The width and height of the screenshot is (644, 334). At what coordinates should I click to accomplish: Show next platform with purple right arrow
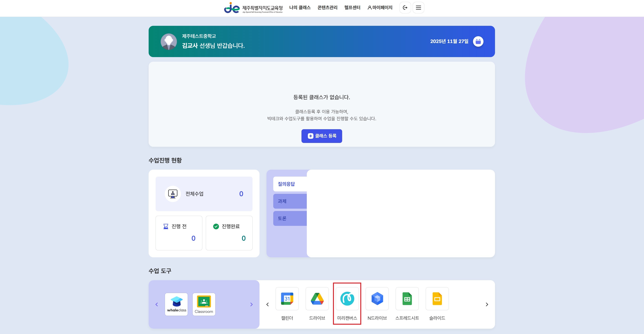coord(251,304)
